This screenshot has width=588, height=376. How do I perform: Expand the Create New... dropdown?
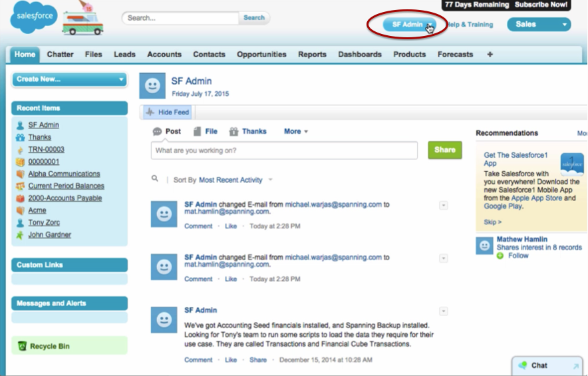point(70,79)
